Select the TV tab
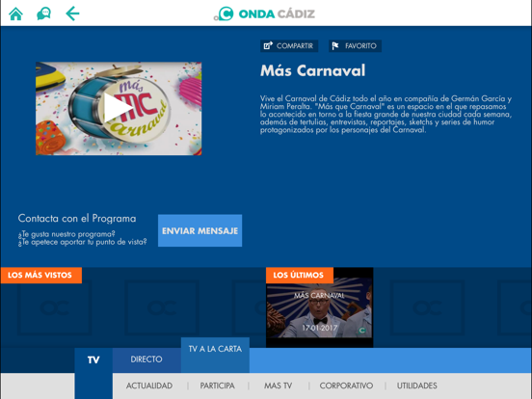 pyautogui.click(x=93, y=360)
